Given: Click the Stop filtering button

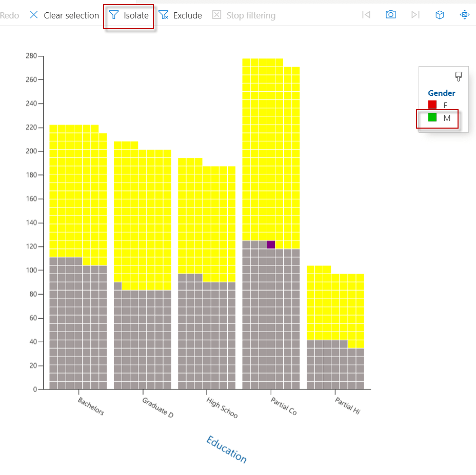Looking at the screenshot, I should [244, 15].
